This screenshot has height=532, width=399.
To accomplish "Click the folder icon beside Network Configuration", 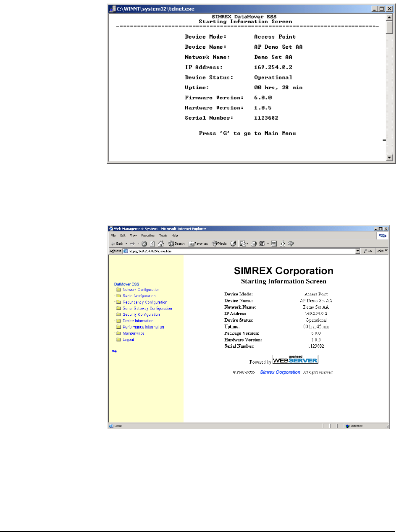I will tap(118, 290).
